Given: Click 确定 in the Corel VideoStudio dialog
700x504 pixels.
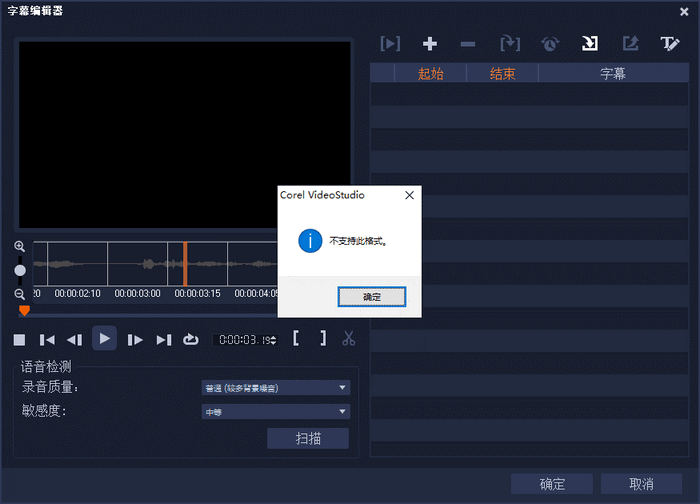Looking at the screenshot, I should [x=371, y=297].
